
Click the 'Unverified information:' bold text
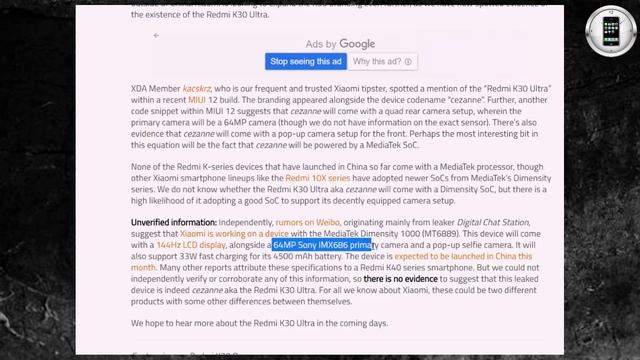click(173, 222)
